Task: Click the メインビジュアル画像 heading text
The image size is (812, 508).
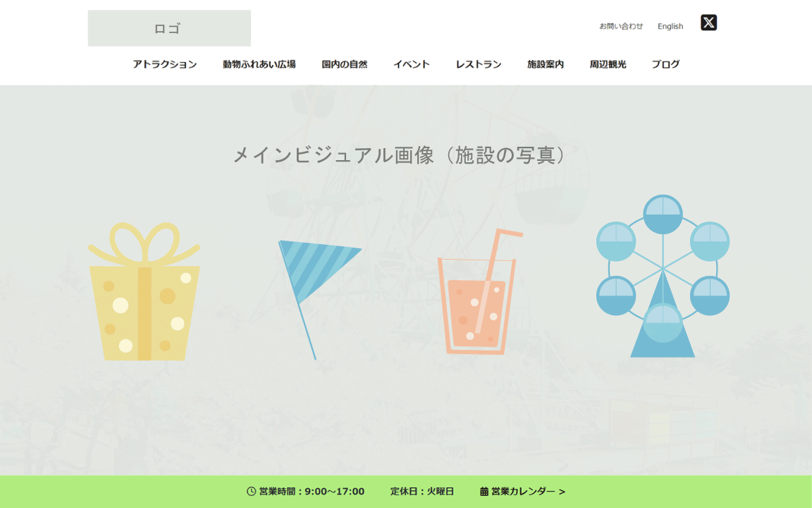Action: pyautogui.click(x=400, y=155)
